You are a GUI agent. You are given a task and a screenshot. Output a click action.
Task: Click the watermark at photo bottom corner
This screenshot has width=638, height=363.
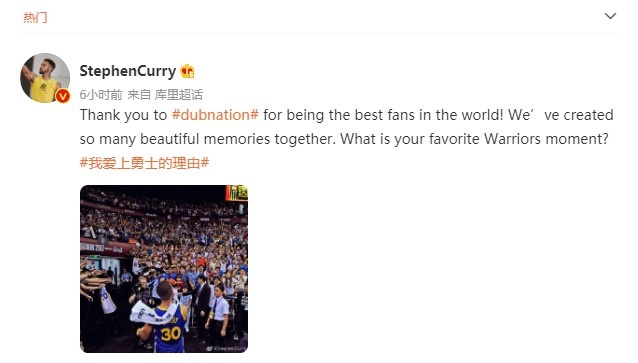tap(226, 348)
